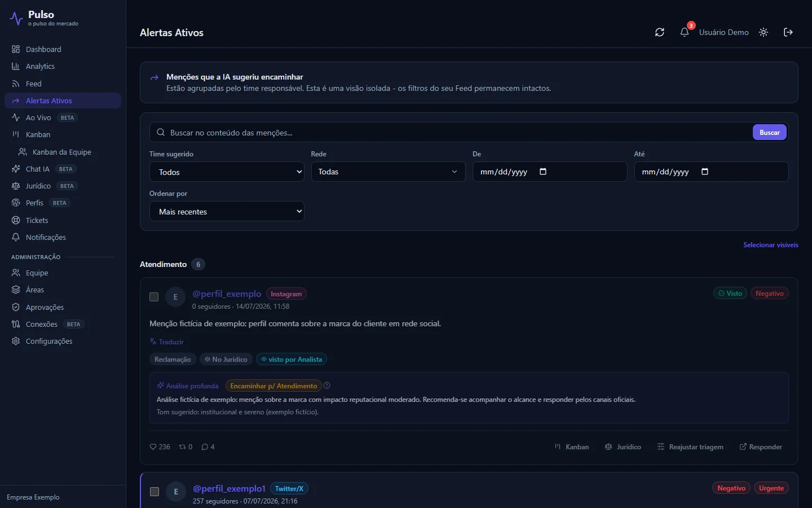
Task: Open Configurações in the sidebar
Action: pos(63,341)
